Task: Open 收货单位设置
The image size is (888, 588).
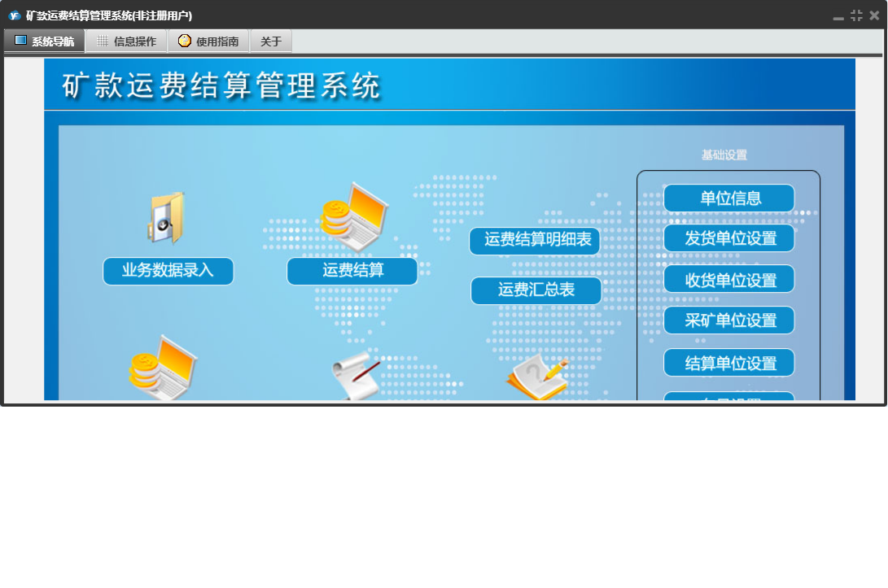Action: click(728, 279)
